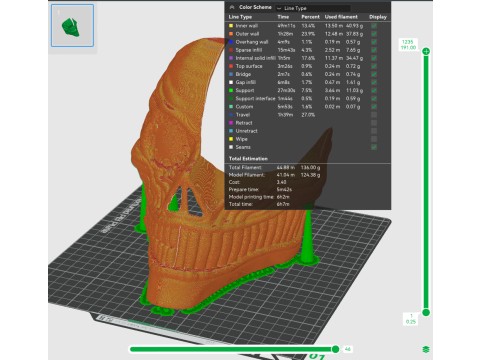Click the 'Support interface' label
Screen dimensions: 480x360
click(255, 99)
